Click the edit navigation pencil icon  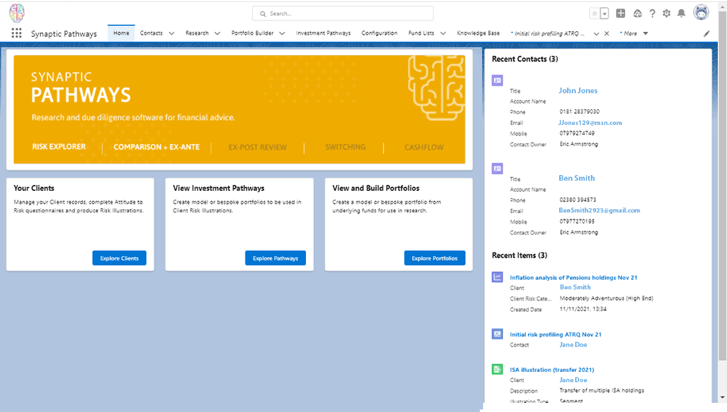coord(706,33)
